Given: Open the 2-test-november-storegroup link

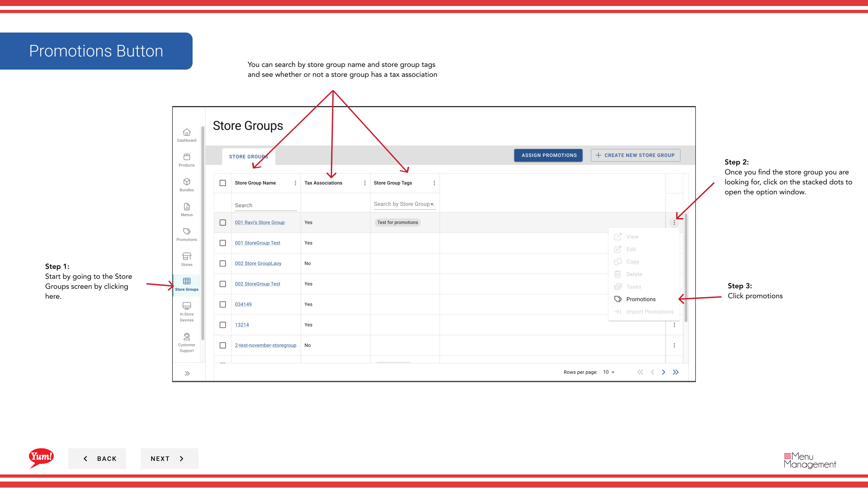Looking at the screenshot, I should tap(266, 345).
